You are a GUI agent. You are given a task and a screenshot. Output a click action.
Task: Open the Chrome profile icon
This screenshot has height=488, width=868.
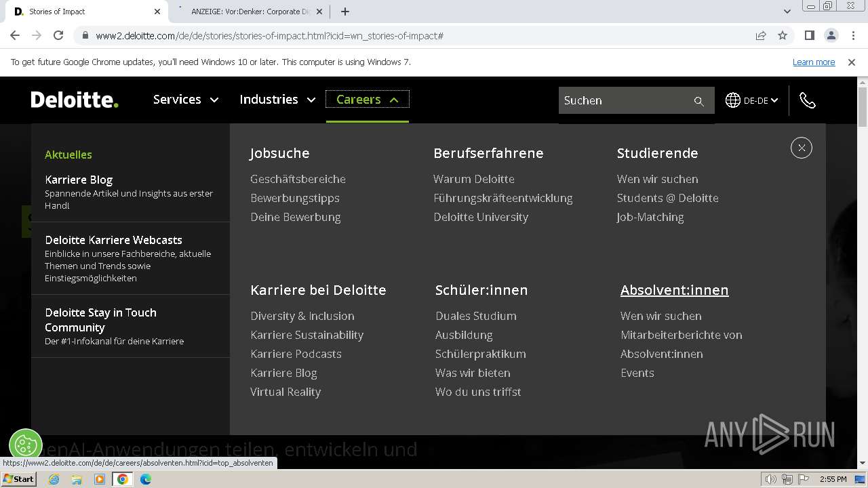click(x=831, y=35)
